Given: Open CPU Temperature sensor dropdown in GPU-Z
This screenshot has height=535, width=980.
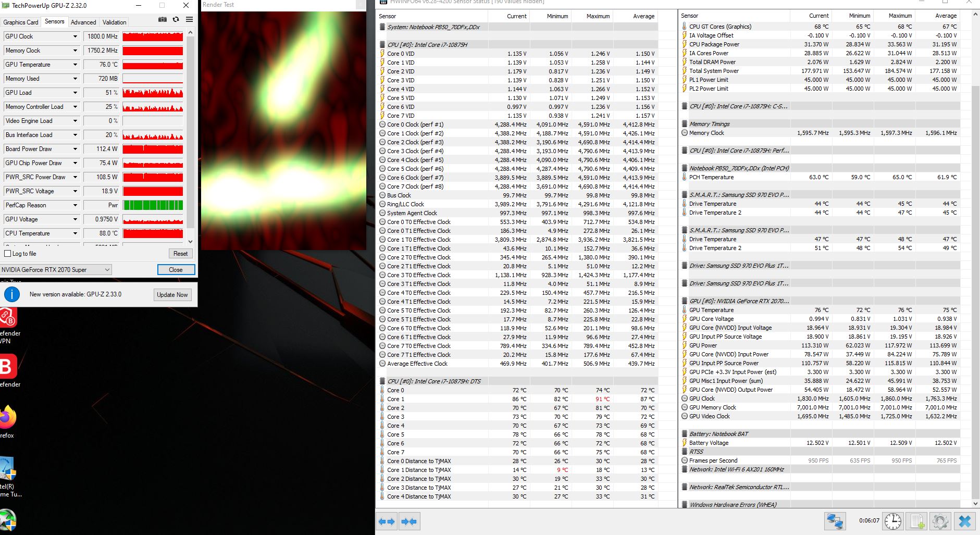Looking at the screenshot, I should coord(75,233).
